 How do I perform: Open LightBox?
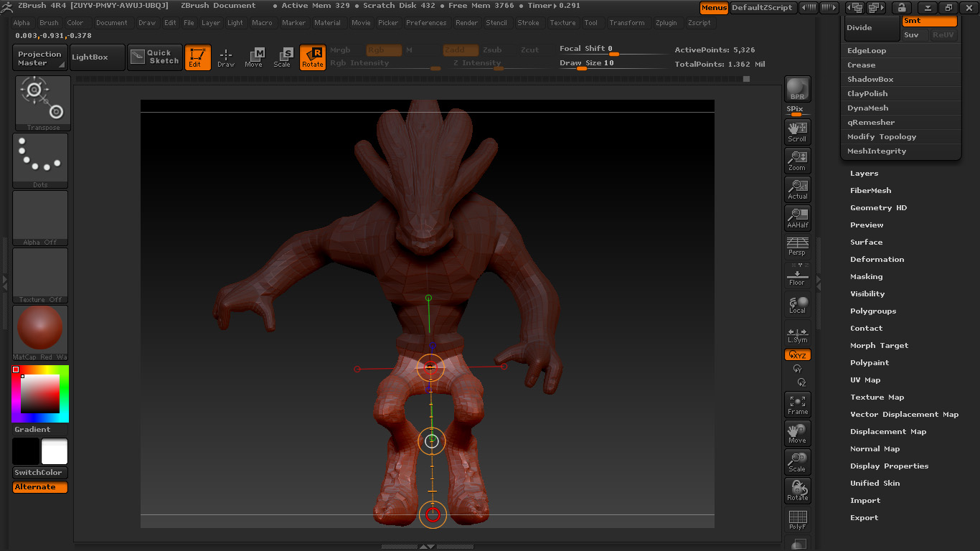pos(97,57)
